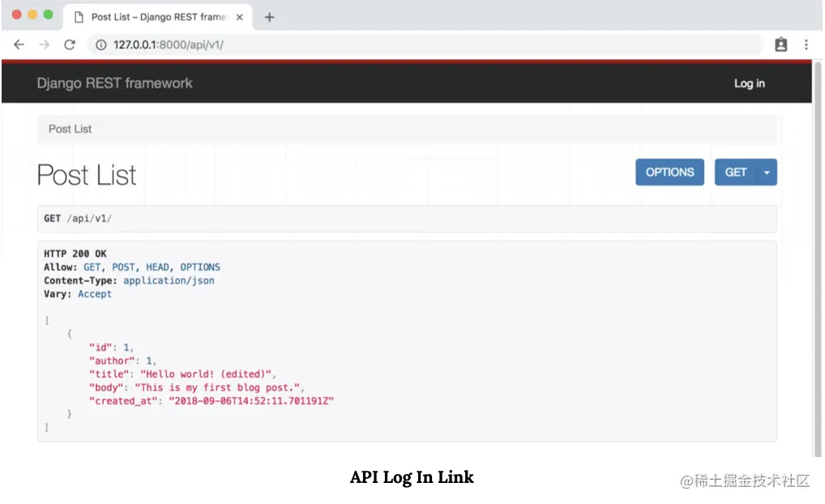The height and width of the screenshot is (504, 825).
Task: Click the green macOS fullscreen button
Action: [x=48, y=15]
